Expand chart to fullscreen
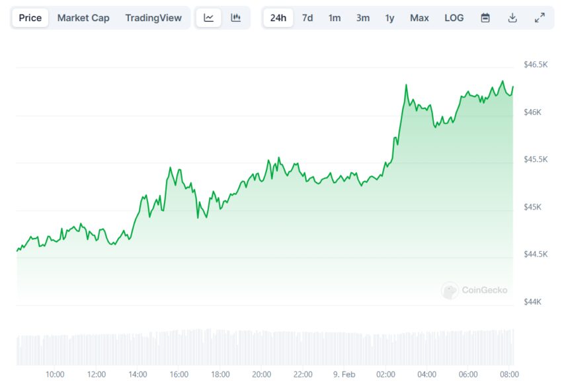 [x=540, y=18]
